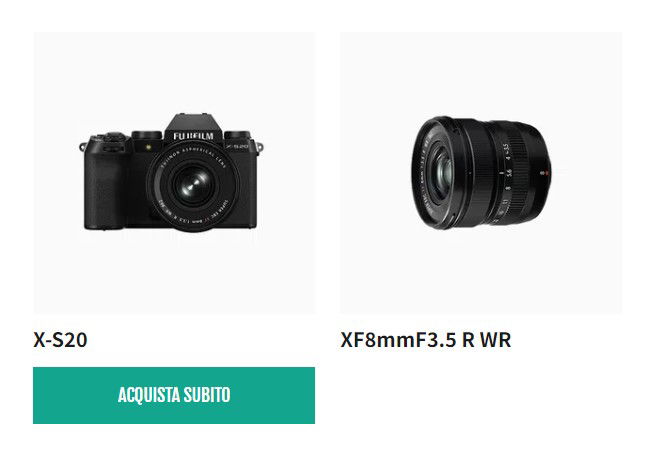Click the X-S20 badge on camera body
This screenshot has height=463, width=655.
[x=237, y=147]
